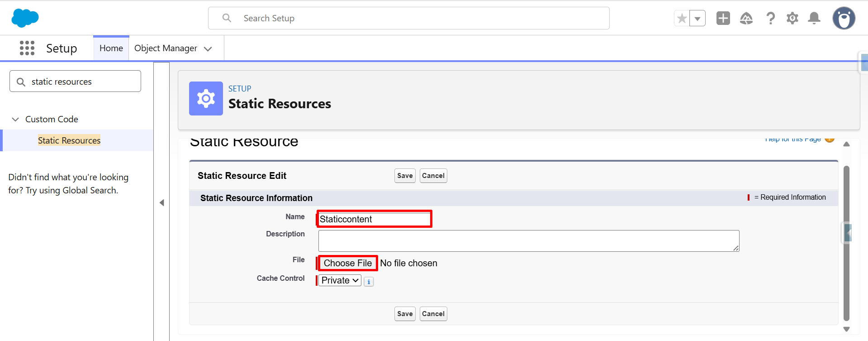View notifications bell icon

[814, 18]
